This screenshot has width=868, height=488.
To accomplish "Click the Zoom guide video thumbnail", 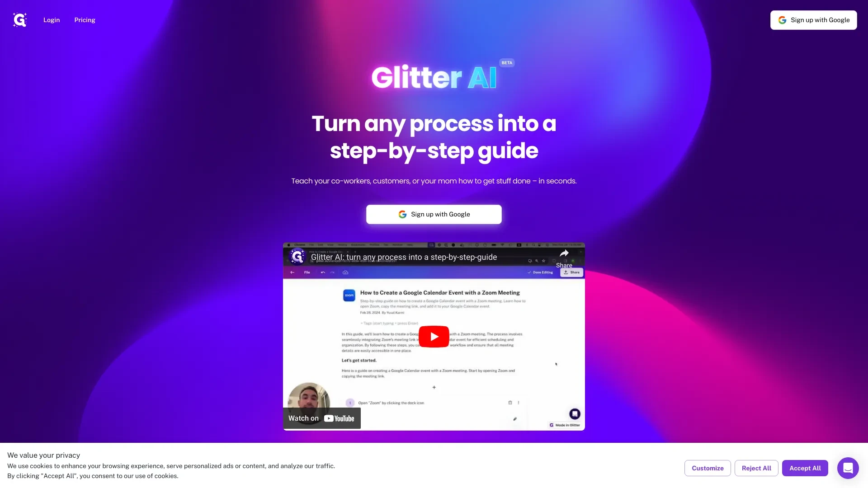I will click(434, 336).
